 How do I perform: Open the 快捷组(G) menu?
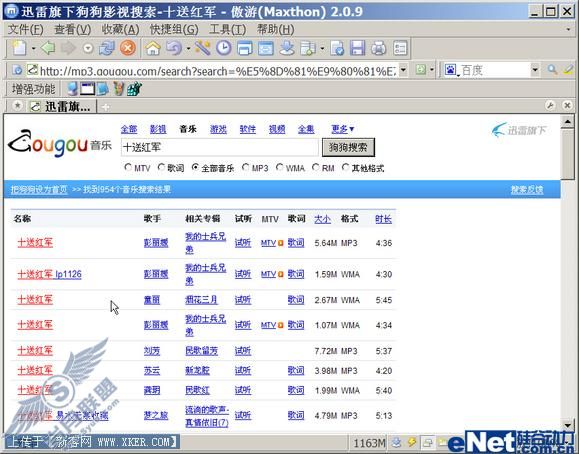pos(174,29)
